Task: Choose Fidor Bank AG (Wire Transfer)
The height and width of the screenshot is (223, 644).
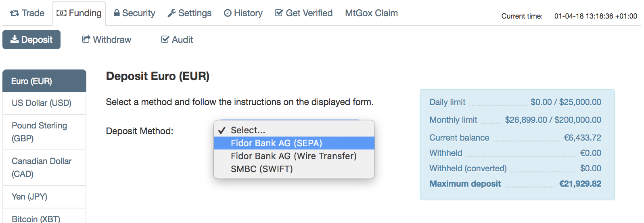Action: pyautogui.click(x=293, y=156)
